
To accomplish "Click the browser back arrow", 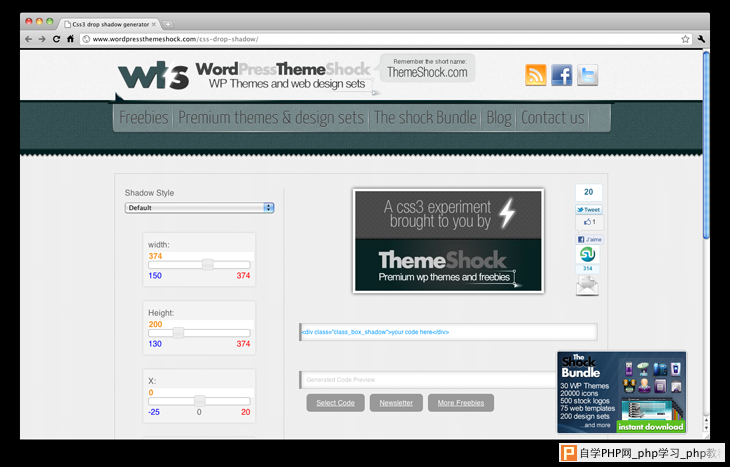I will [28, 39].
